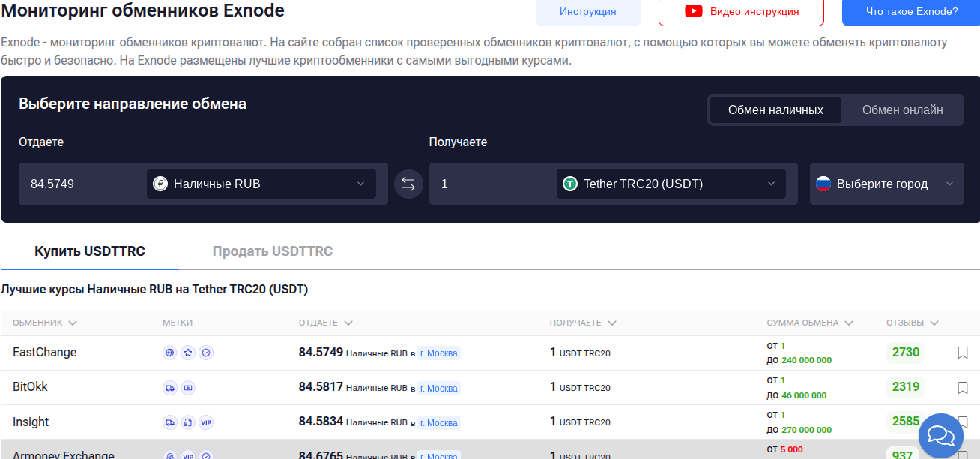This screenshot has height=459, width=980.
Task: Focus the Отдаете amount field 84.5749
Action: pos(82,184)
